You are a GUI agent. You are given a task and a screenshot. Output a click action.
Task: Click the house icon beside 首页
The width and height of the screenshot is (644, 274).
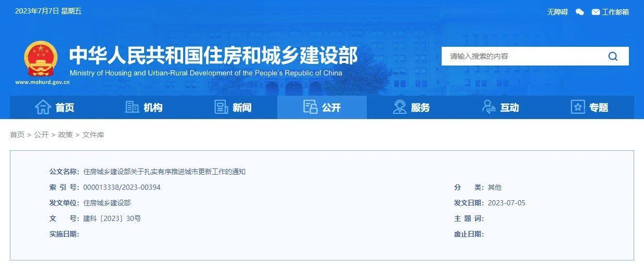coord(43,107)
